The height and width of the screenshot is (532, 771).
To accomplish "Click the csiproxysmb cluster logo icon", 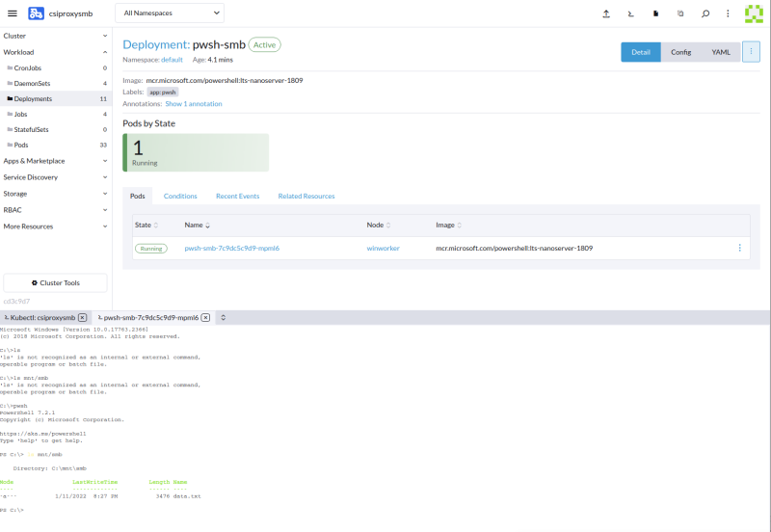I will pyautogui.click(x=36, y=13).
